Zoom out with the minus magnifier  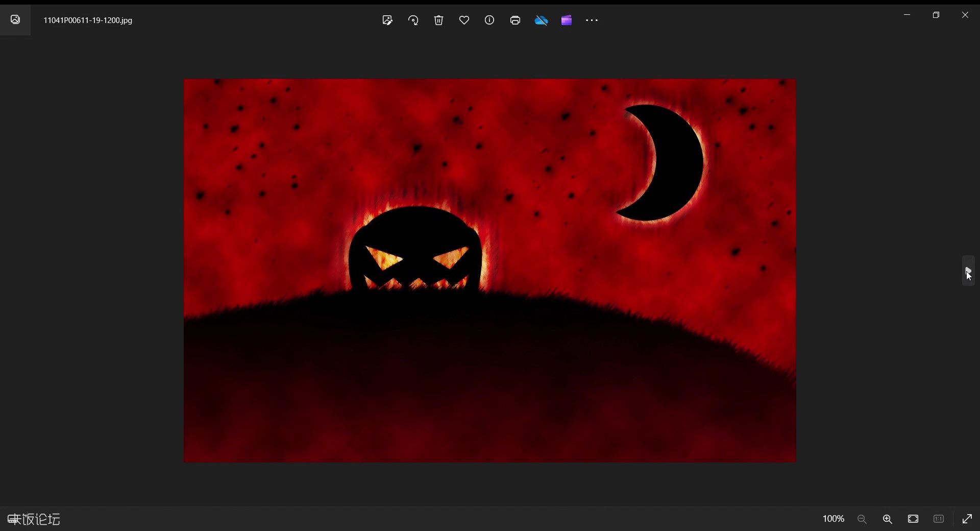click(x=862, y=519)
